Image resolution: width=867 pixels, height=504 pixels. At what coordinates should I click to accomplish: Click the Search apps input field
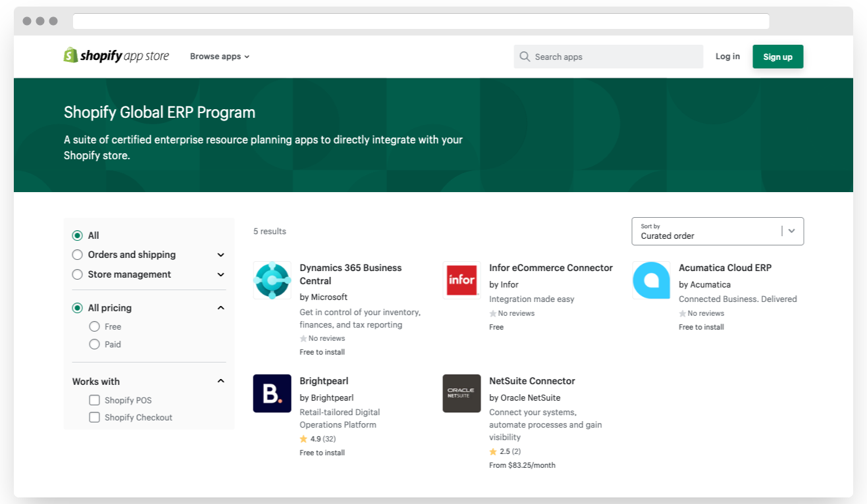pyautogui.click(x=608, y=57)
